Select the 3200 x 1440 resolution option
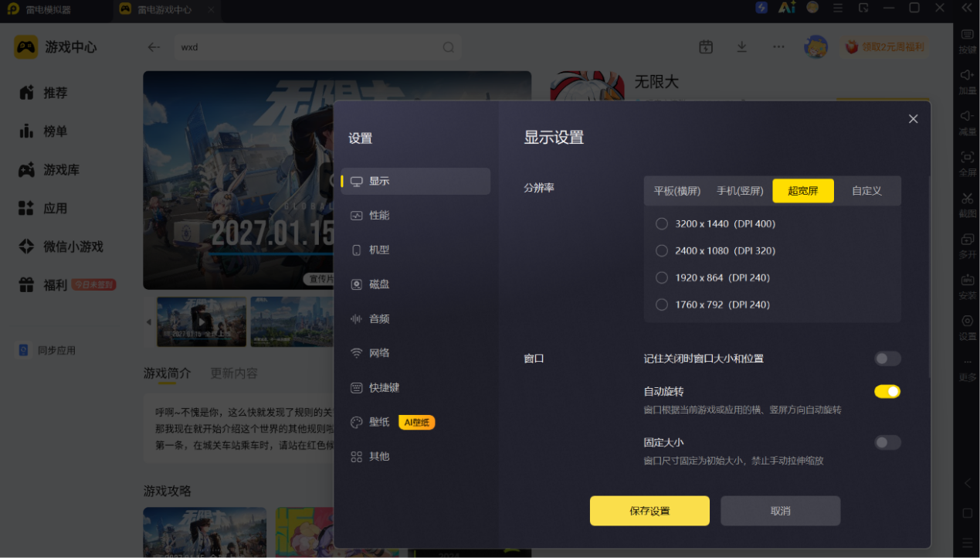980x558 pixels. (x=715, y=224)
